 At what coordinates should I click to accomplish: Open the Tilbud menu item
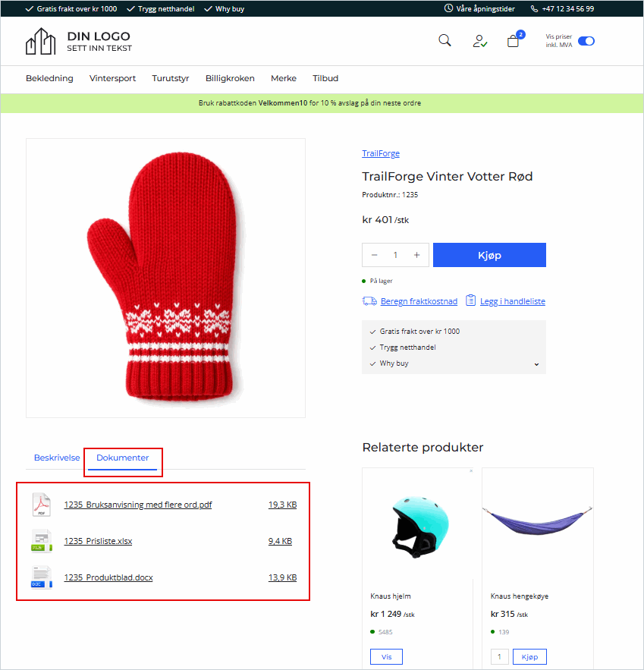point(325,78)
